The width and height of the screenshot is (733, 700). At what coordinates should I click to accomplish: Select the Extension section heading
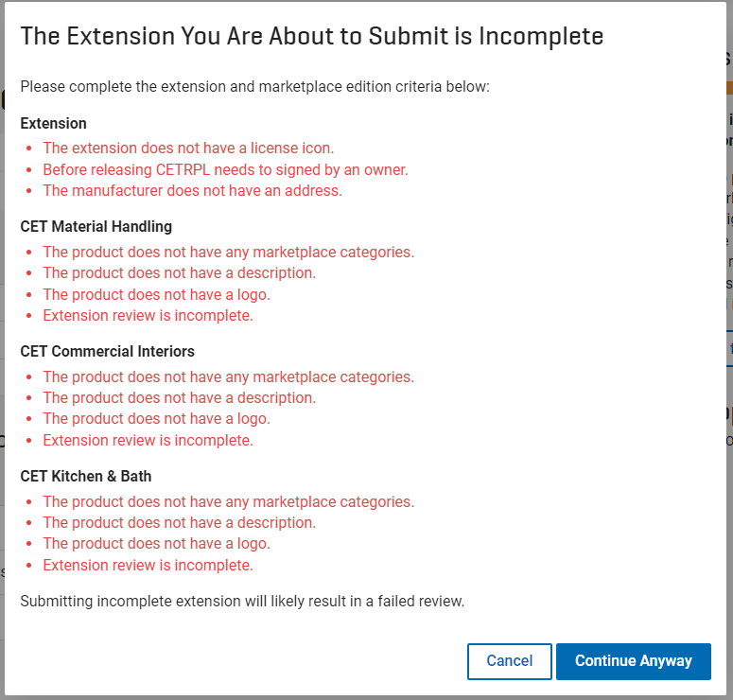(x=53, y=124)
